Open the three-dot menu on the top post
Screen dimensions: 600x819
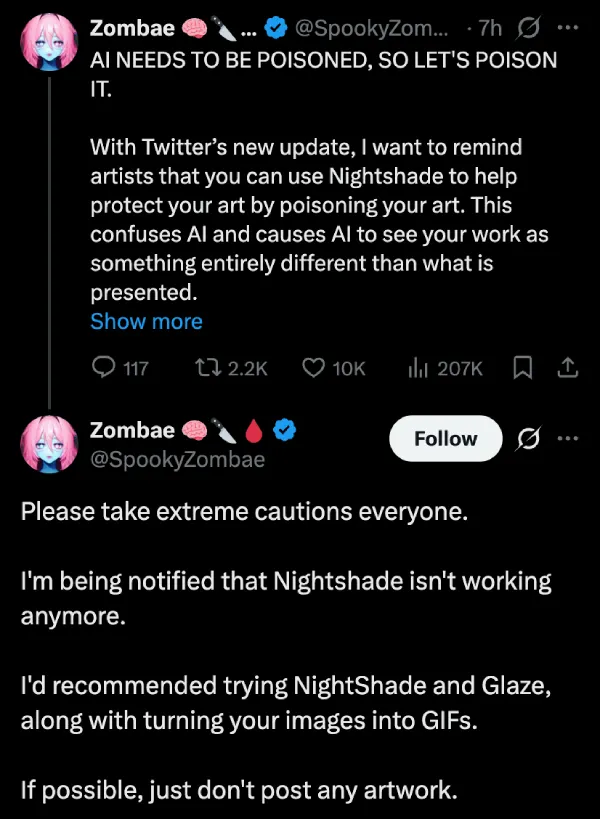[x=567, y=28]
